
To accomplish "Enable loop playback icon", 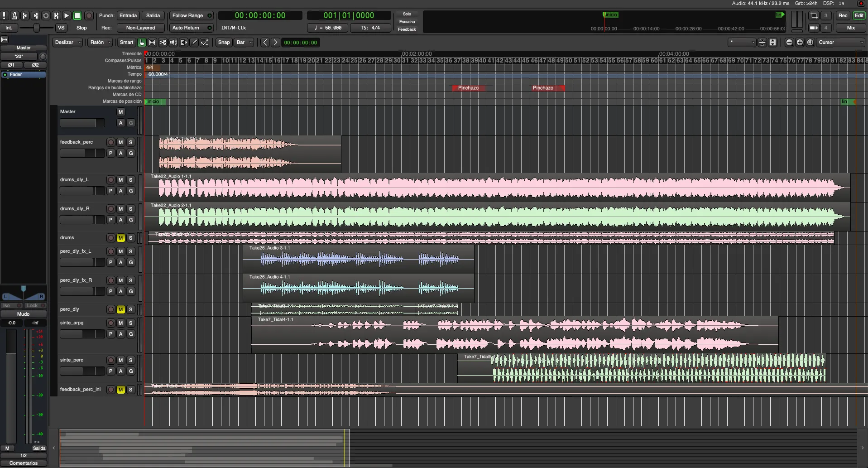I will [46, 15].
